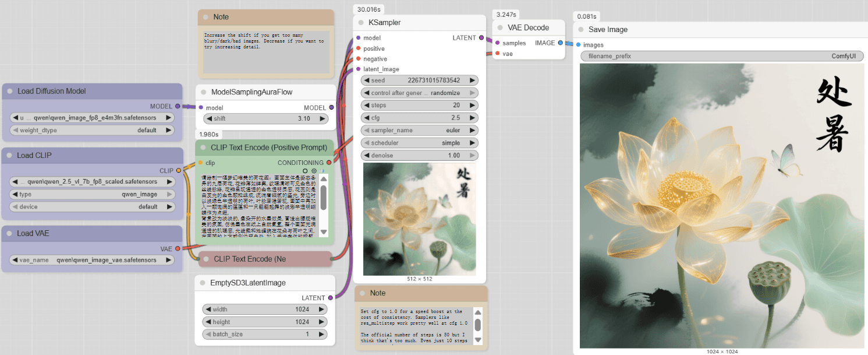The height and width of the screenshot is (355, 868).
Task: Click the gear icon above the positive prompt text
Action: point(314,171)
